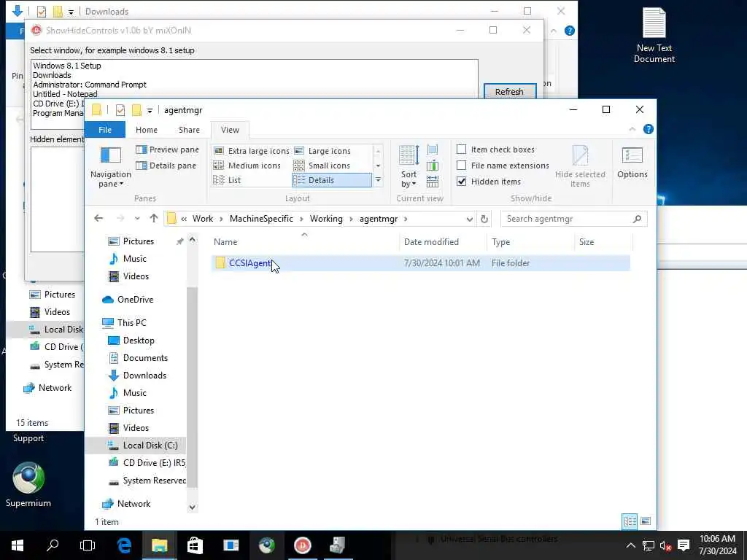Collapse the ribbon with chevron
The image size is (747, 560).
(x=632, y=129)
